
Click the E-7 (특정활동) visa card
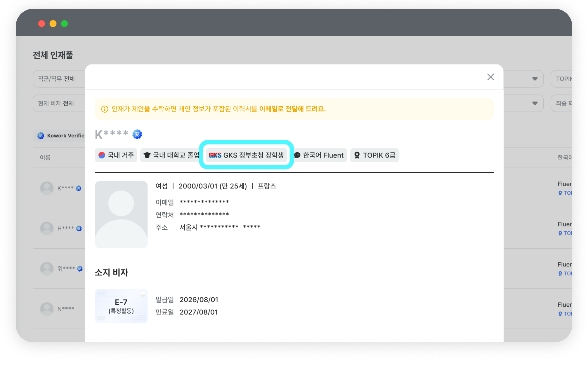click(x=121, y=306)
